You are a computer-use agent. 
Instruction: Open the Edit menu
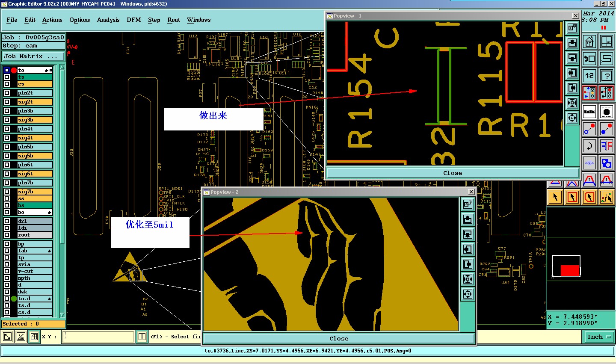tap(30, 20)
